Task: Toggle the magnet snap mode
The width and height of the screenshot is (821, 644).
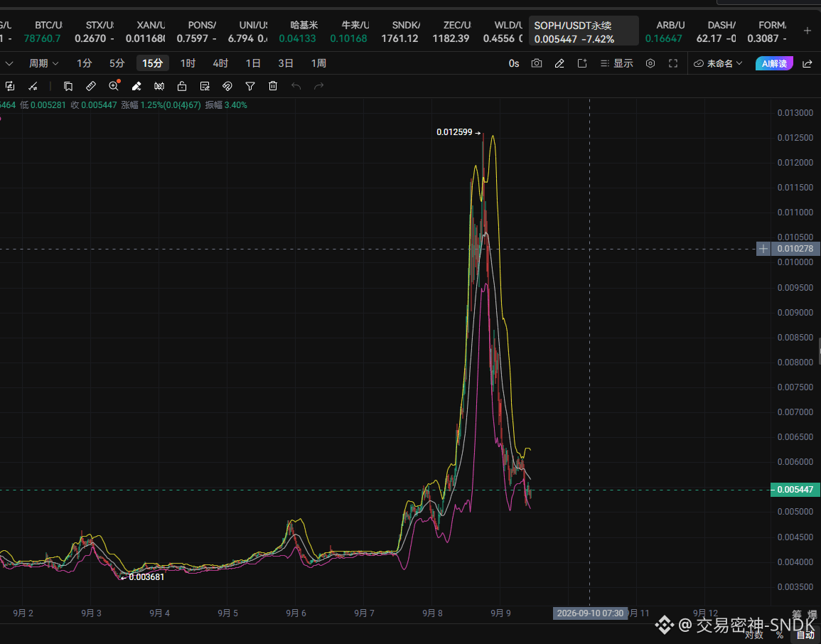Action: coord(227,86)
